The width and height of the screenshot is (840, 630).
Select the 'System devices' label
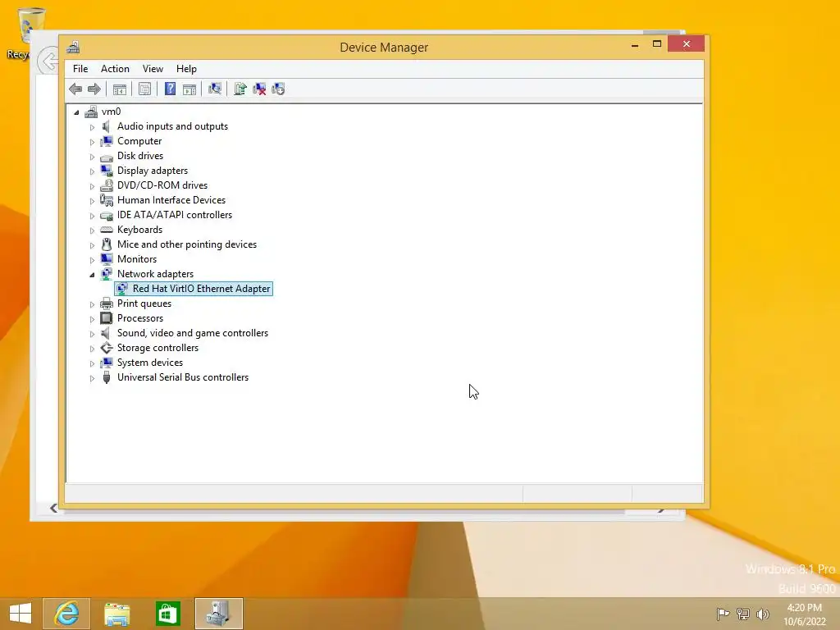pyautogui.click(x=150, y=363)
